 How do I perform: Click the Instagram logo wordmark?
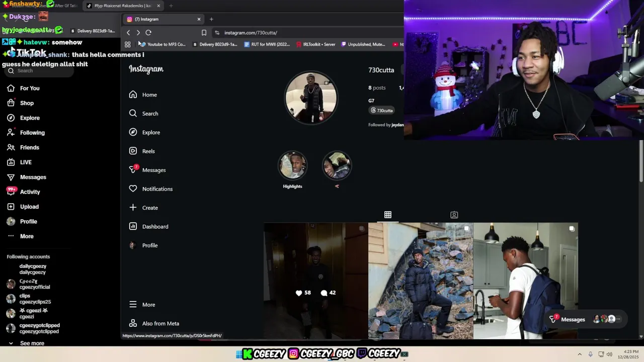(146, 69)
